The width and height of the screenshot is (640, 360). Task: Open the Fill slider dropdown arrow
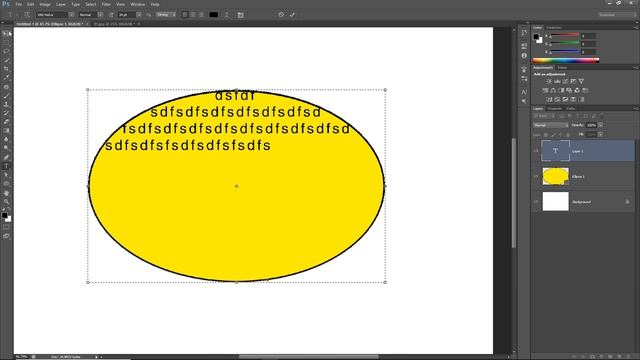[x=600, y=134]
